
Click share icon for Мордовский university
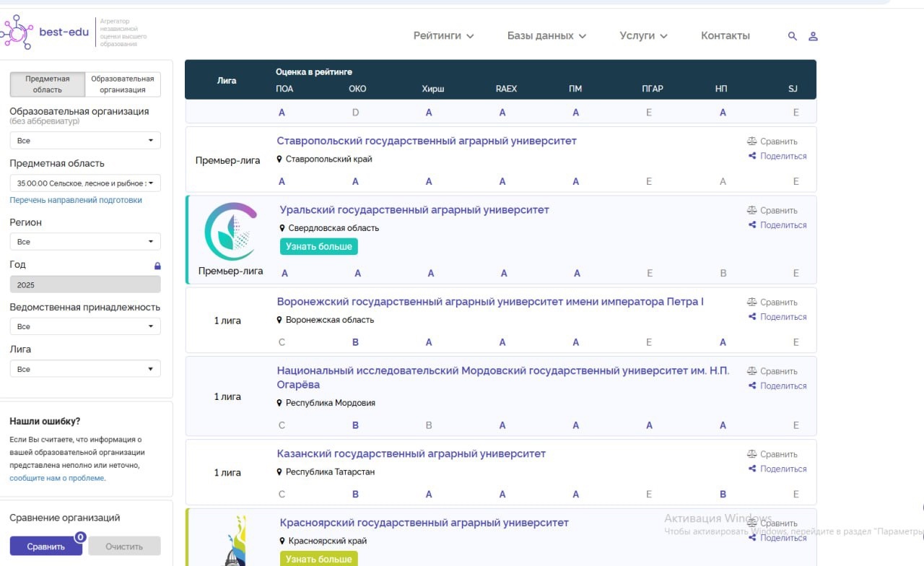tap(752, 386)
